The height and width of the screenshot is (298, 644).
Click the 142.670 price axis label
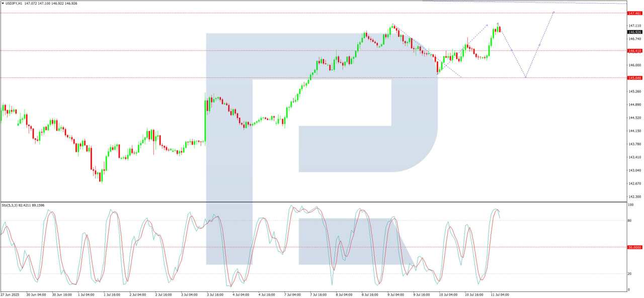[x=634, y=183]
